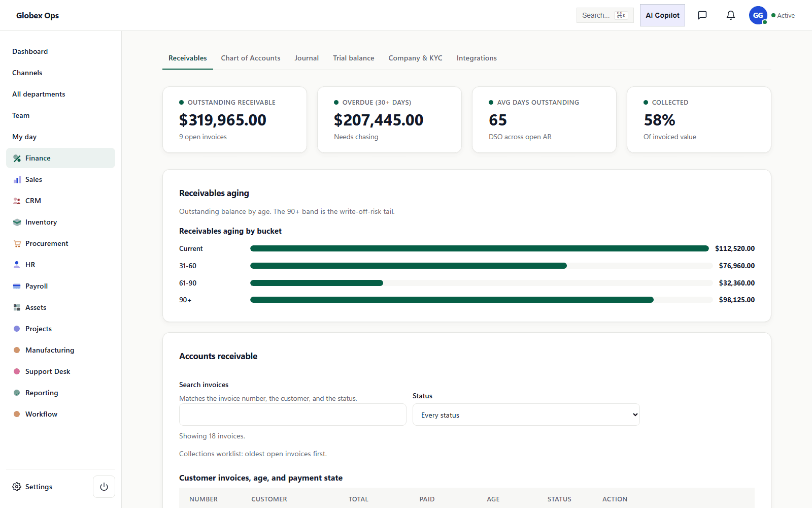This screenshot has width=812, height=508.
Task: Open the Finance sidebar icon
Action: [x=17, y=158]
